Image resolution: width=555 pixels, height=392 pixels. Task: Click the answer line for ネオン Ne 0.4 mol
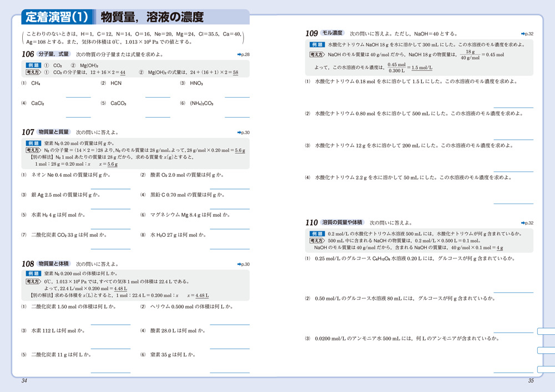110,189
